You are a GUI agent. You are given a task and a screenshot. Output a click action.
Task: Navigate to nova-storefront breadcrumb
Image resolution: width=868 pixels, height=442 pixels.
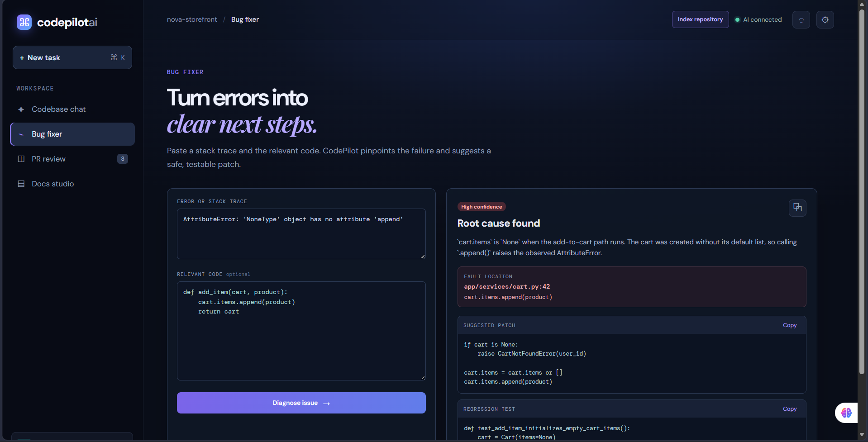(192, 19)
